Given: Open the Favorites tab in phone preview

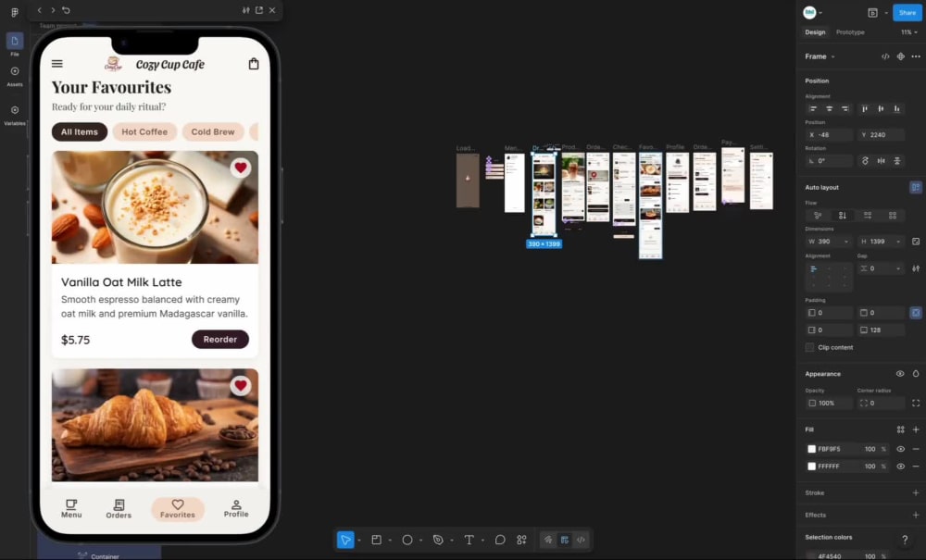Looking at the screenshot, I should 178,509.
